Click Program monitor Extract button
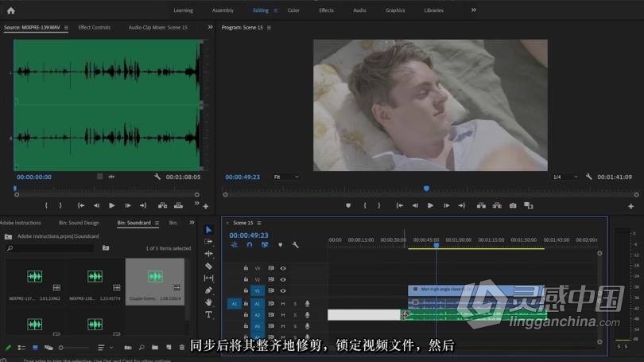 (x=497, y=205)
